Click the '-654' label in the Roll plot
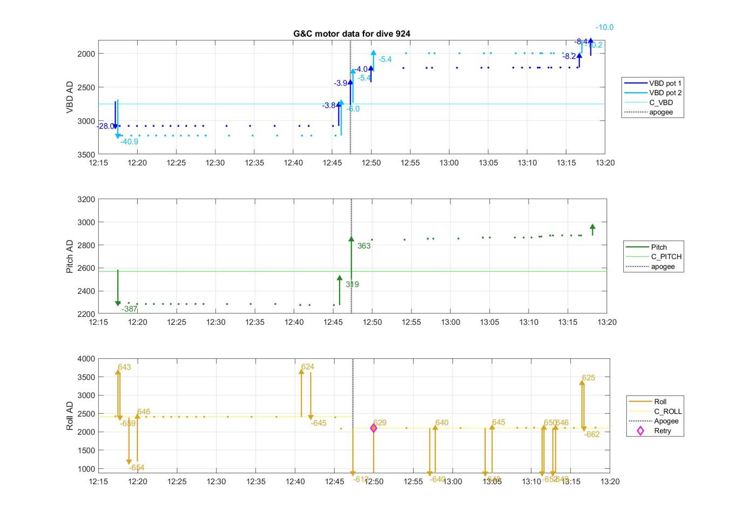 [137, 468]
